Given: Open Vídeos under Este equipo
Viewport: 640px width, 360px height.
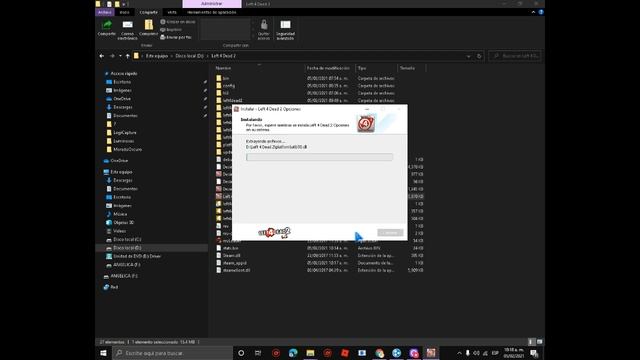Looking at the screenshot, I should click(119, 231).
